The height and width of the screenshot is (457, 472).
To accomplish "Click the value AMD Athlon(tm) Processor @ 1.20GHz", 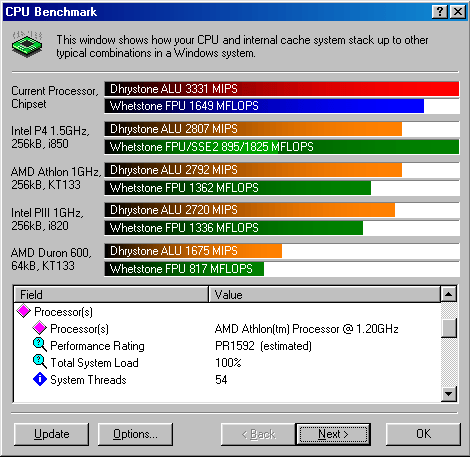I will (x=307, y=329).
